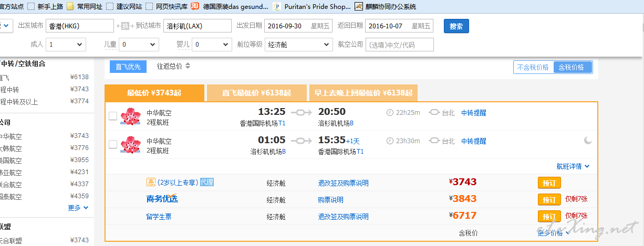This screenshot has height=246, width=644.
Task: Open the 成人 passenger count dropdown
Action: [x=66, y=45]
